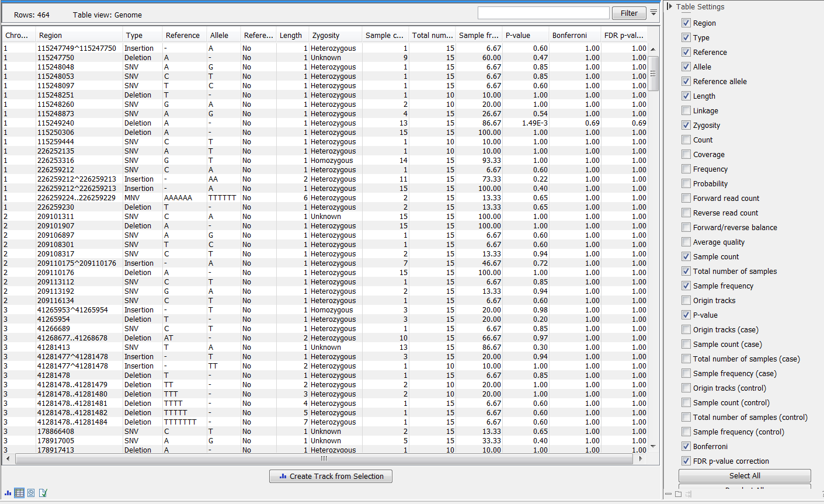Click the advanced filter icon beside Filter button
The image size is (824, 504).
click(x=653, y=13)
